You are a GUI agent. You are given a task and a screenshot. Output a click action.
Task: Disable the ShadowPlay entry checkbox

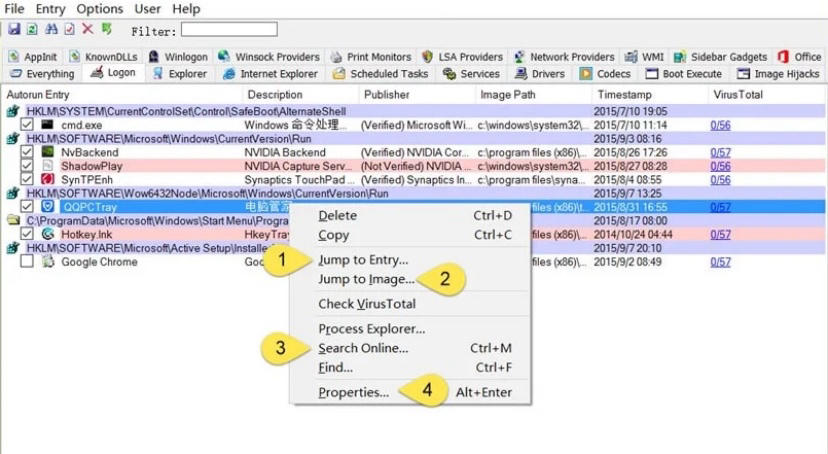point(27,166)
